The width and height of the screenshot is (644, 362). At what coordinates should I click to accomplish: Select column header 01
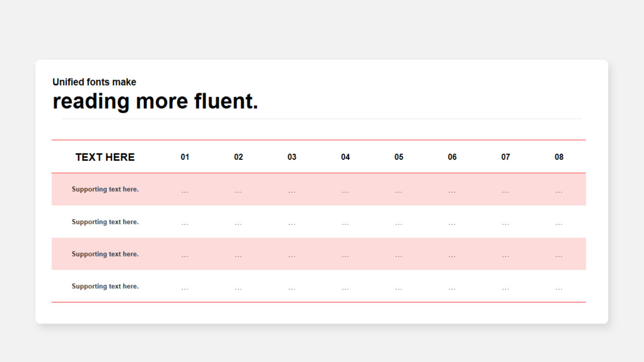point(185,157)
